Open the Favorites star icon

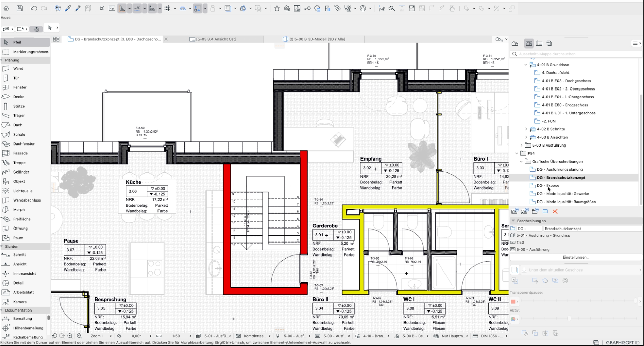277,8
